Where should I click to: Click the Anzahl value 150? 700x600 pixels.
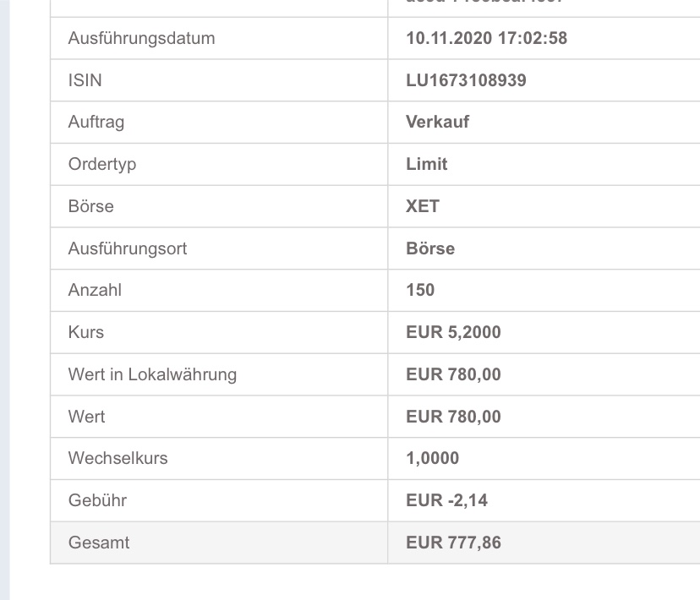[419, 290]
